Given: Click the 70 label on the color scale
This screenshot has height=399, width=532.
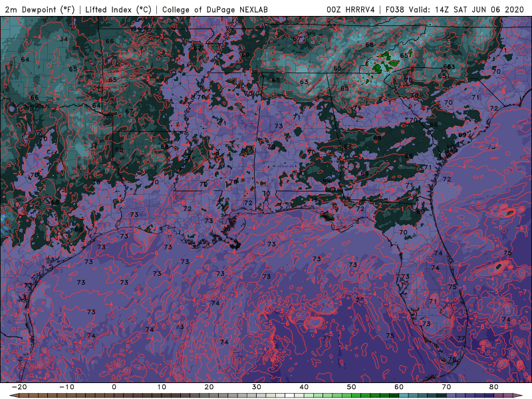Looking at the screenshot, I should (x=446, y=387).
